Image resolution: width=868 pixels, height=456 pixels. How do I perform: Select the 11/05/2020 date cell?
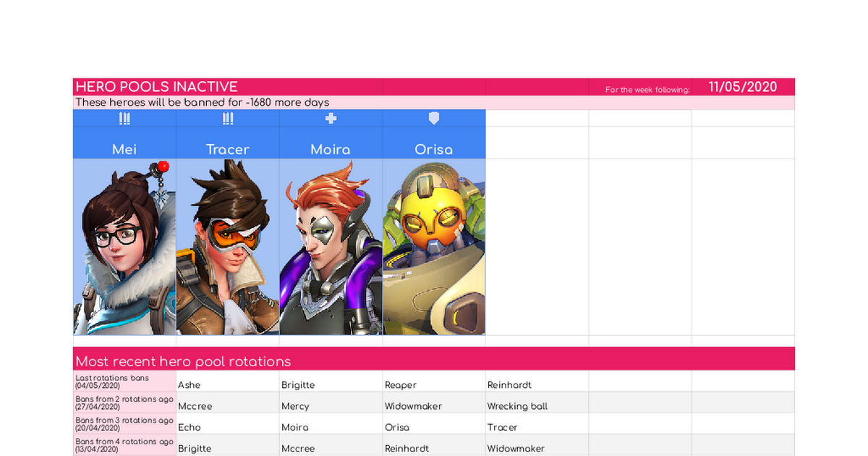pos(743,87)
